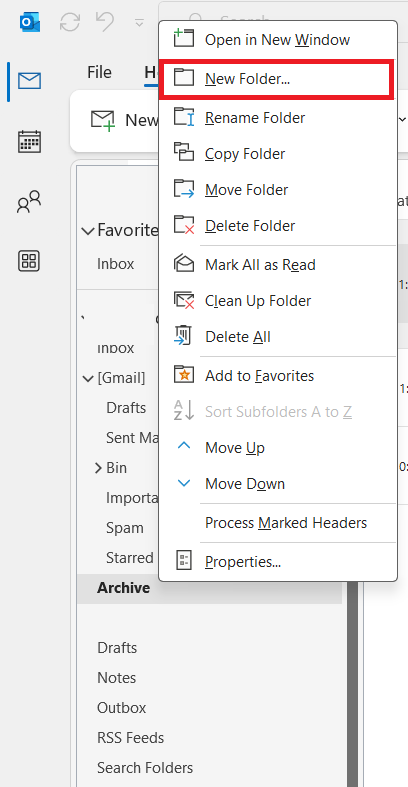Click the Delete All trash icon
This screenshot has width=408, height=787.
pos(183,336)
